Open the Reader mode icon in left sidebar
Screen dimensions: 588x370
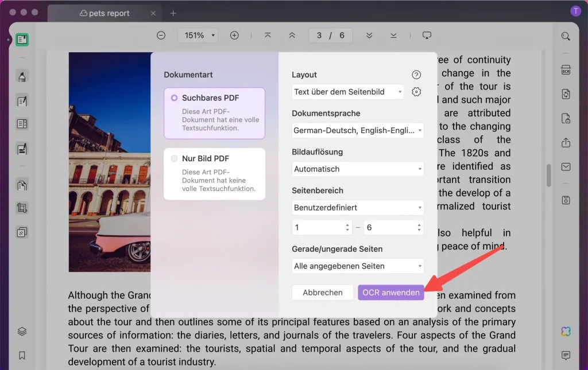pyautogui.click(x=22, y=40)
